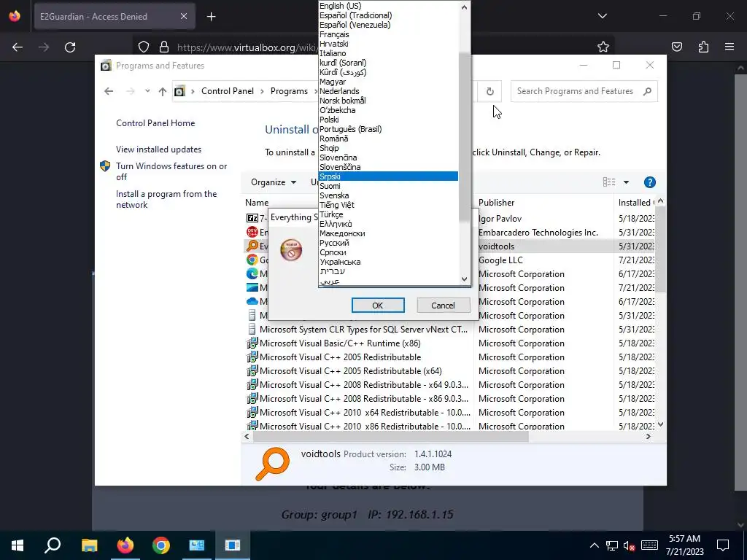Open Firefox application menu
The image size is (747, 560).
(729, 47)
